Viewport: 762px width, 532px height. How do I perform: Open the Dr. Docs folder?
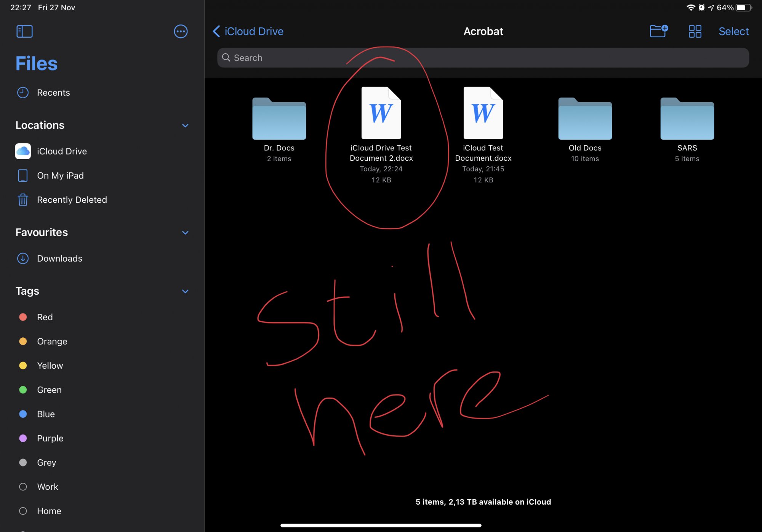tap(279, 120)
